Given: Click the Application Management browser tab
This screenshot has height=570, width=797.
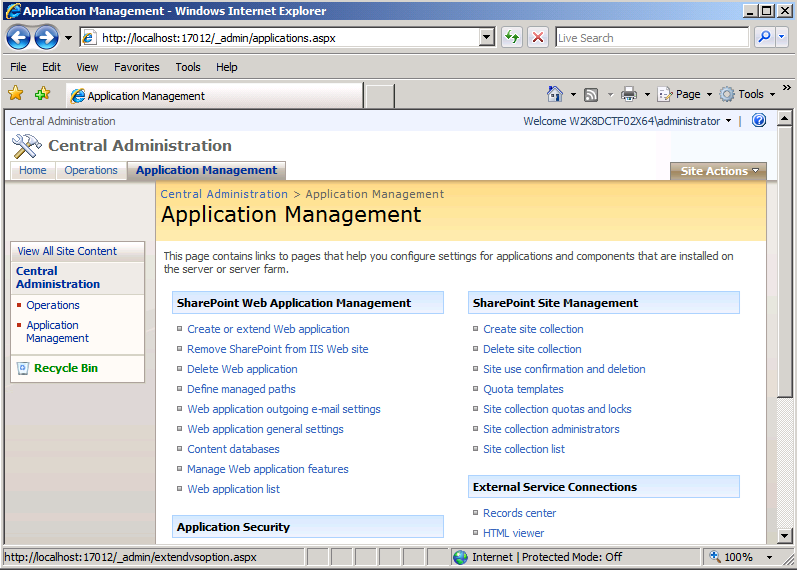Looking at the screenshot, I should (214, 96).
